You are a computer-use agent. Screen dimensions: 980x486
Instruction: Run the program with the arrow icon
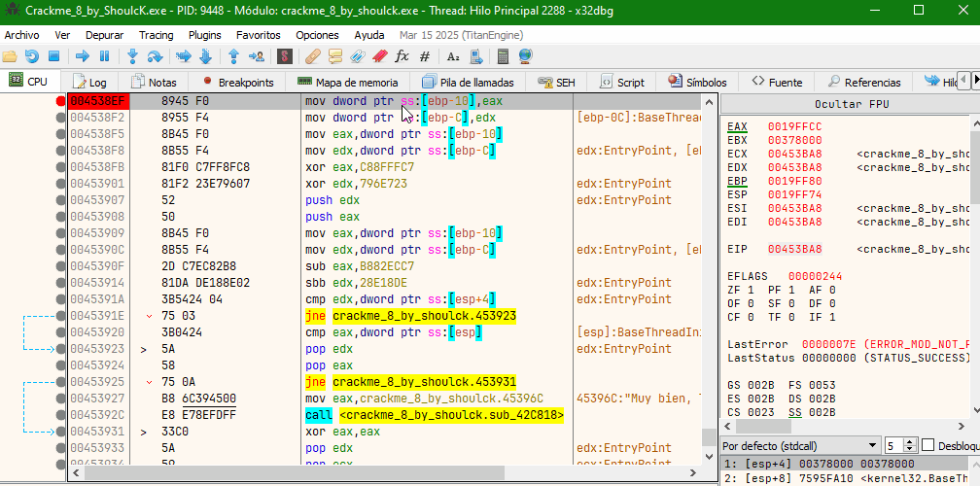pos(83,56)
